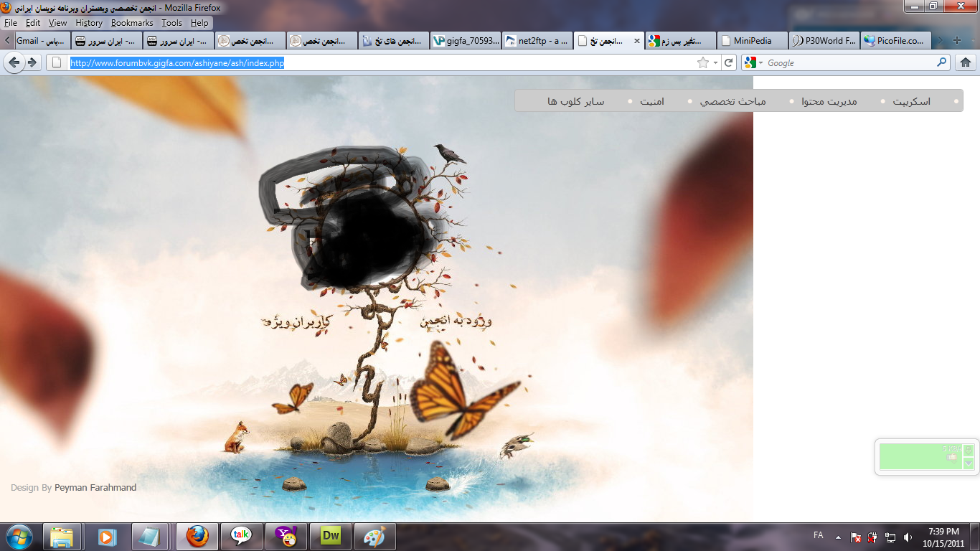980x551 pixels.
Task: Open the Action Center flag tray icon
Action: coord(855,537)
